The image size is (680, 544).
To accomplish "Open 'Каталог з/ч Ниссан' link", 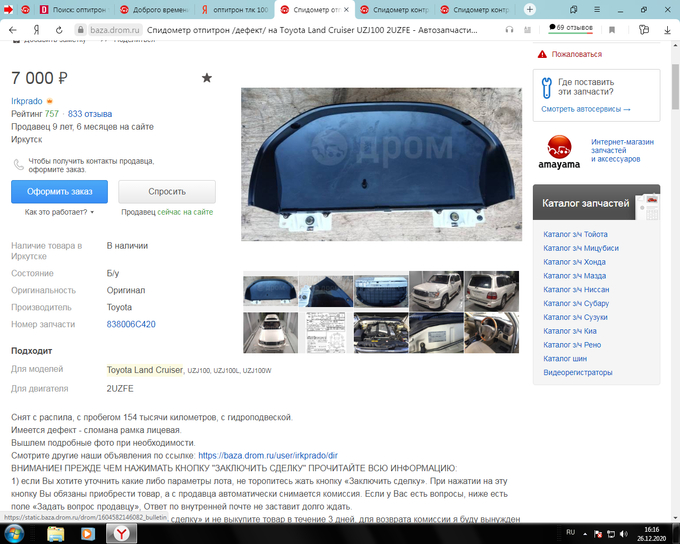I will click(x=576, y=290).
